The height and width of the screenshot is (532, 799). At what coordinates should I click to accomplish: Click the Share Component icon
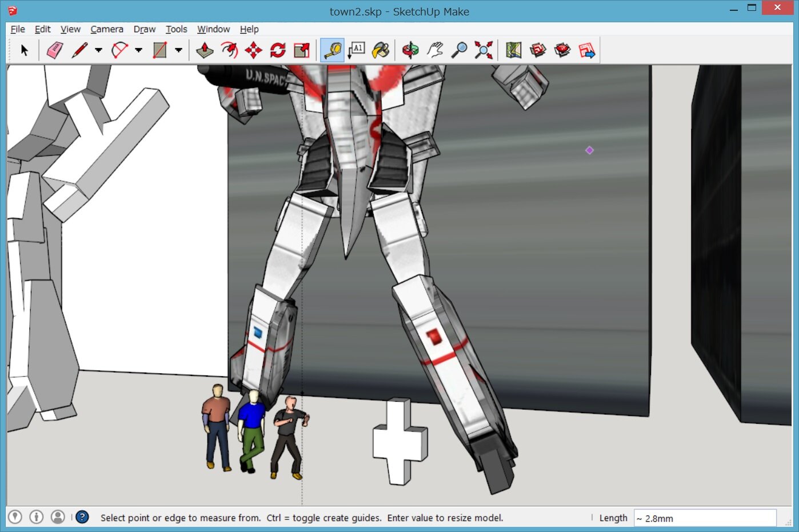pyautogui.click(x=587, y=50)
